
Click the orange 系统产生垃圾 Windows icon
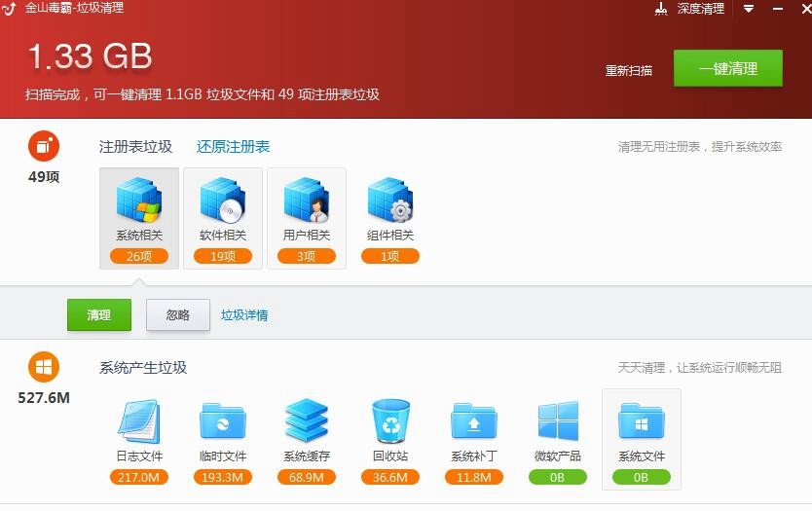(x=44, y=367)
